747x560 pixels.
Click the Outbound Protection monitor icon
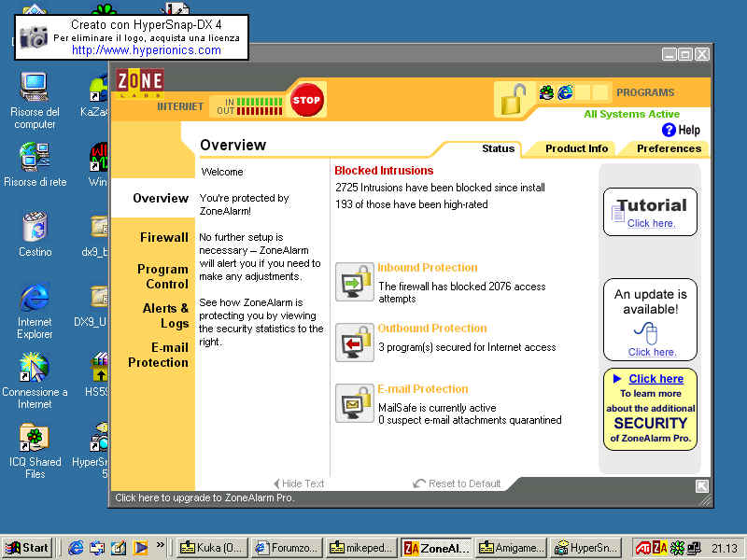coord(354,343)
